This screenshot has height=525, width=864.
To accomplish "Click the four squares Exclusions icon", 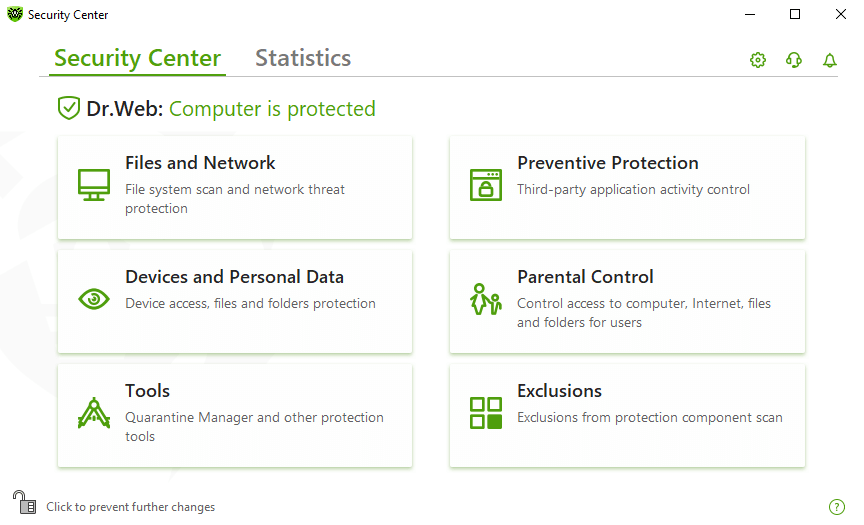I will (x=485, y=413).
